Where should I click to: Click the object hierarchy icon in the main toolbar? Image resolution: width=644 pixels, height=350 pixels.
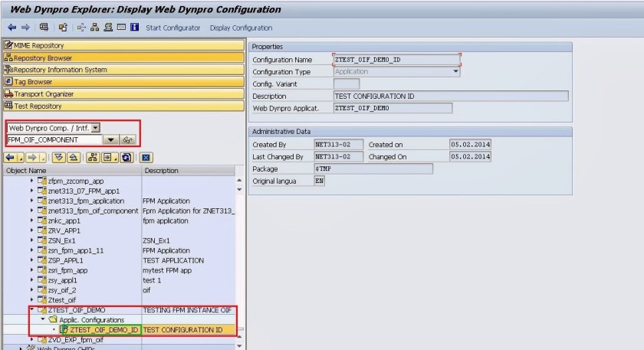[x=95, y=28]
